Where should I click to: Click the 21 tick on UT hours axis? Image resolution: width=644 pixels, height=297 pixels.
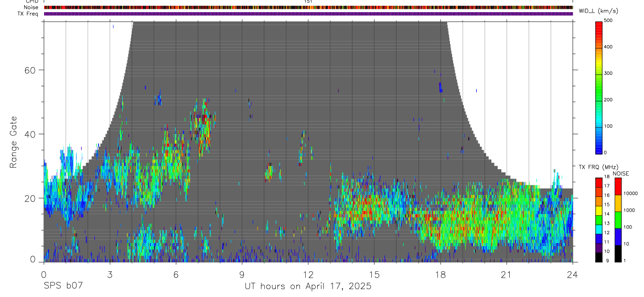pos(506,274)
